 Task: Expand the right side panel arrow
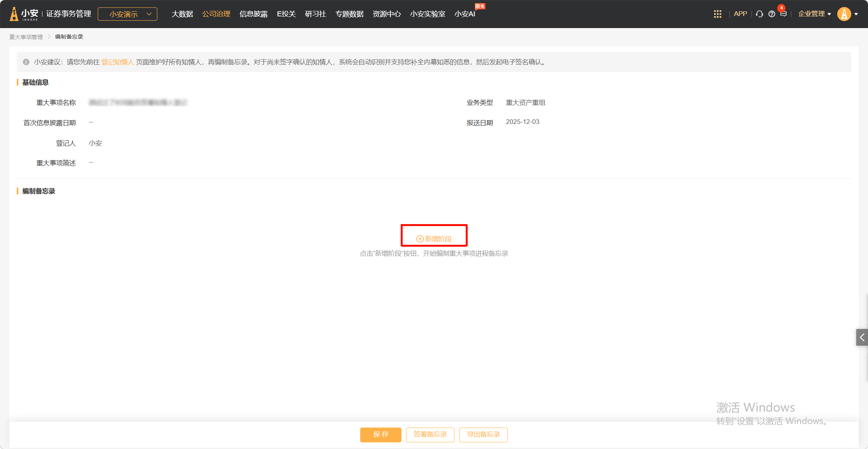pyautogui.click(x=862, y=338)
